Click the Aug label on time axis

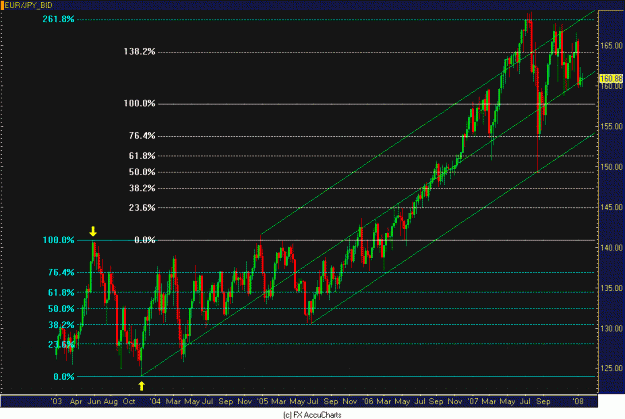click(110, 401)
